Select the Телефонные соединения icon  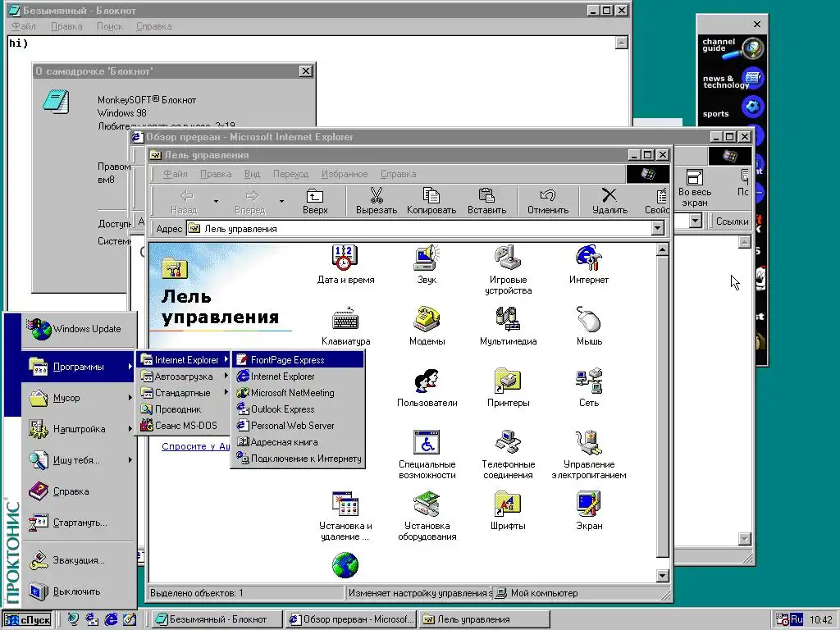point(508,454)
